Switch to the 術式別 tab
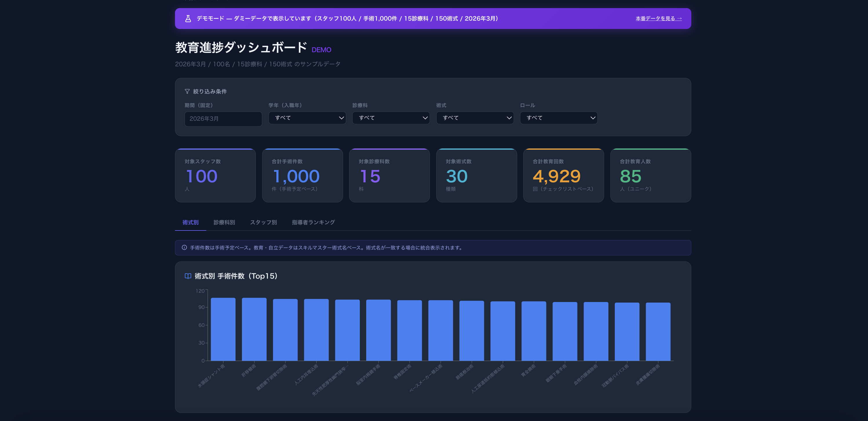Viewport: 868px width, 421px height. (x=190, y=222)
